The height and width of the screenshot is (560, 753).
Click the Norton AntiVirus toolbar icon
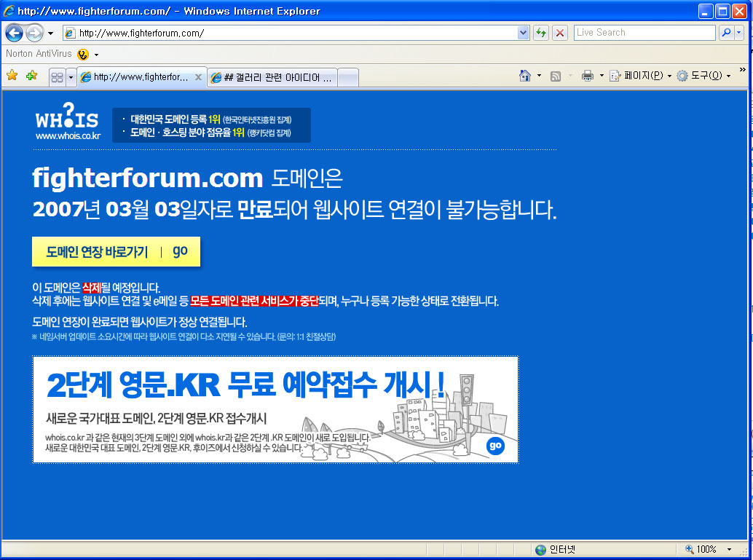pos(83,55)
